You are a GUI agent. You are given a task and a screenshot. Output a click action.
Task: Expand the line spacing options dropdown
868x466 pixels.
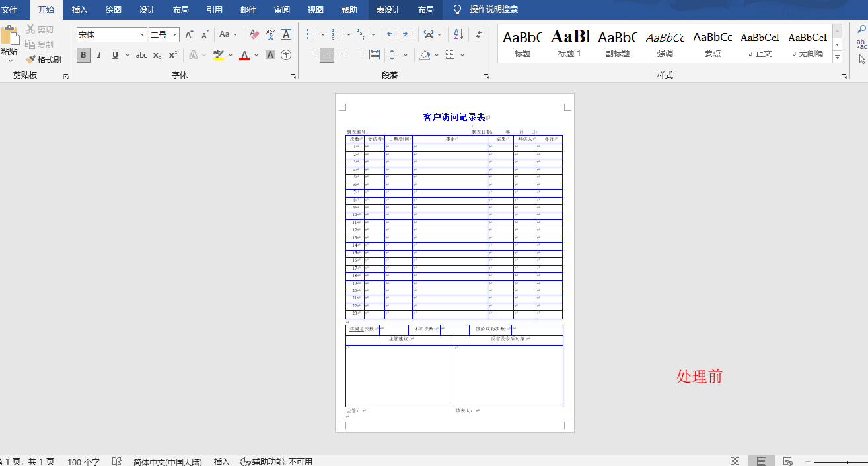click(x=406, y=55)
